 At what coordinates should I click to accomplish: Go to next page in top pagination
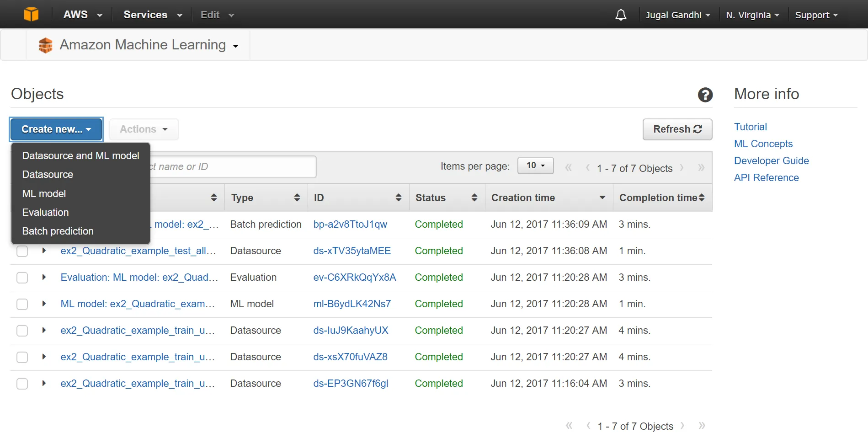[682, 168]
